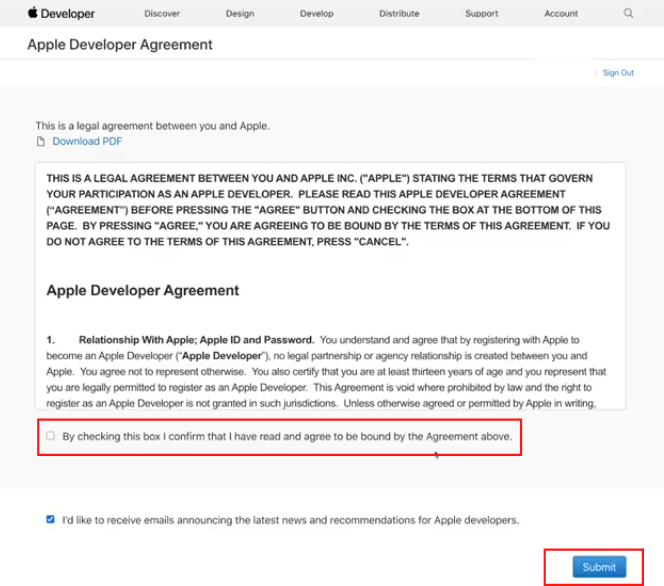The width and height of the screenshot is (664, 586).
Task: Go to the Design section
Action: click(x=240, y=14)
